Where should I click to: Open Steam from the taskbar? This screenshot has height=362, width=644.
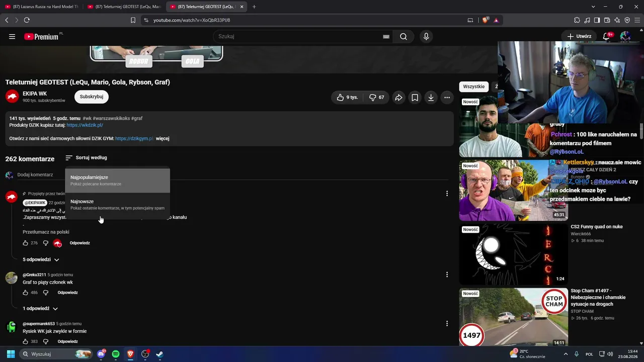(159, 354)
